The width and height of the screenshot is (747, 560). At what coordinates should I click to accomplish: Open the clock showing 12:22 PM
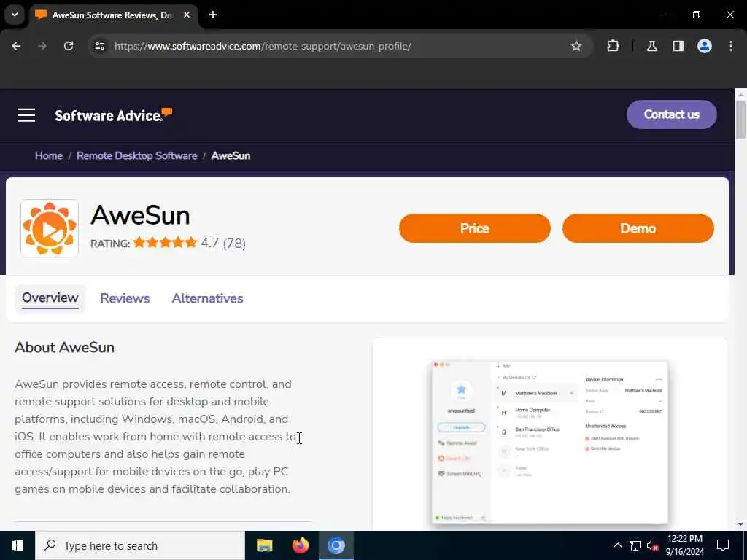(684, 545)
